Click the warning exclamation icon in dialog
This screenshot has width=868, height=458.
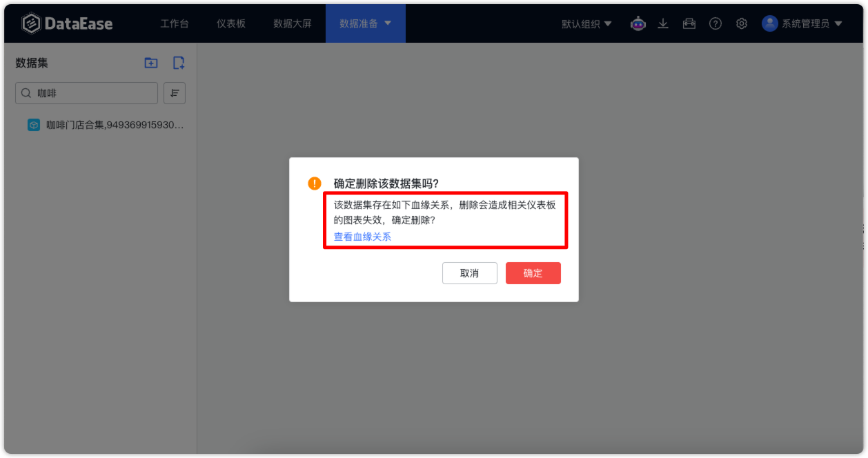315,183
